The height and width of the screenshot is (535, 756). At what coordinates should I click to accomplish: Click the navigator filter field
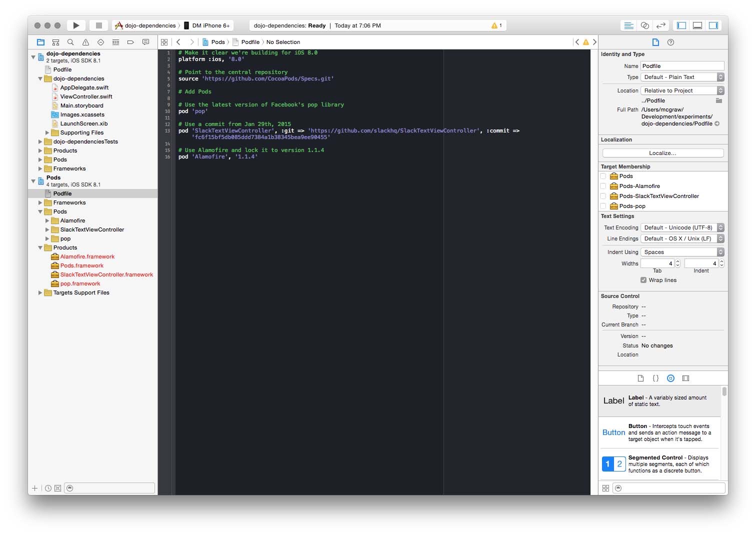click(x=110, y=488)
